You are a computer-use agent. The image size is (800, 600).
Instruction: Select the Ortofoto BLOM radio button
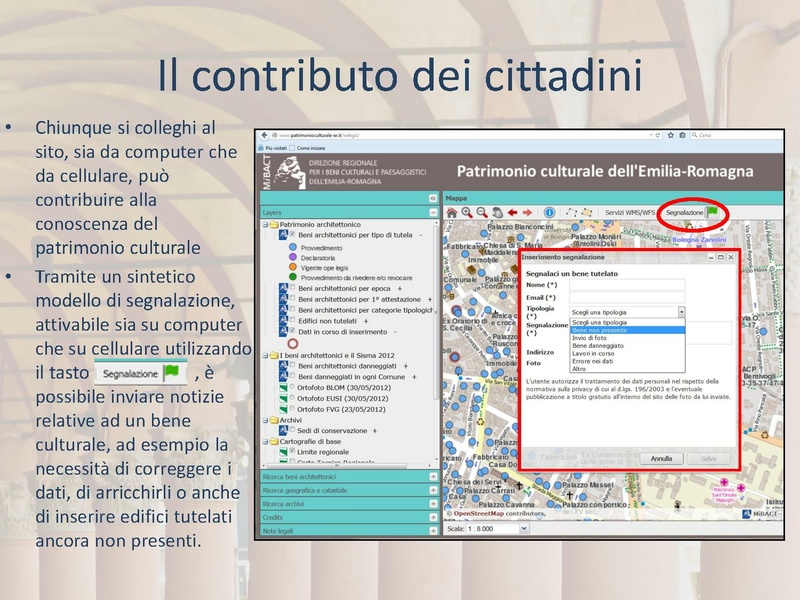tap(290, 388)
